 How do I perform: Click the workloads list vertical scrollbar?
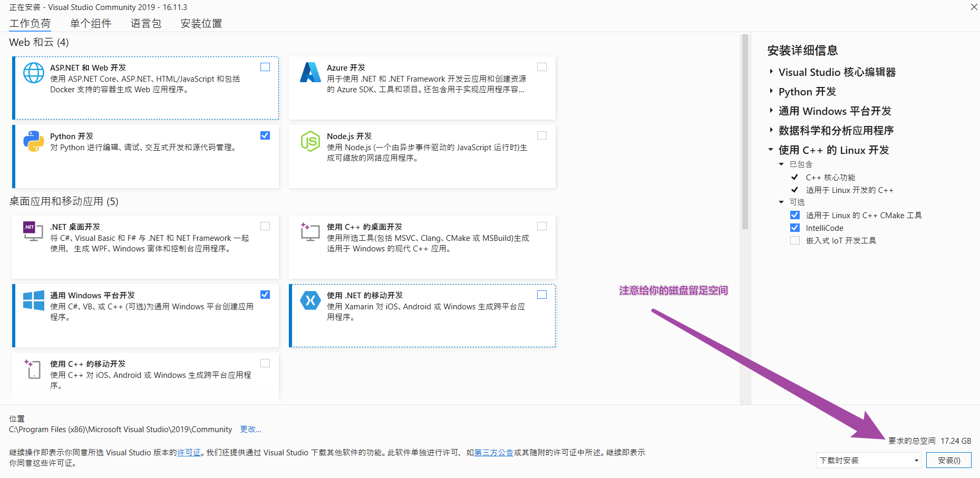click(745, 132)
